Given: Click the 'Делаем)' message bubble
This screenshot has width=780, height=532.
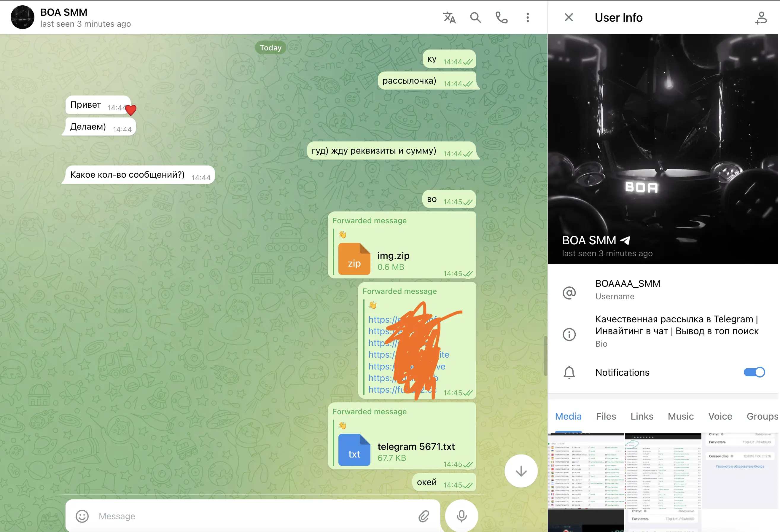Looking at the screenshot, I should tap(99, 127).
